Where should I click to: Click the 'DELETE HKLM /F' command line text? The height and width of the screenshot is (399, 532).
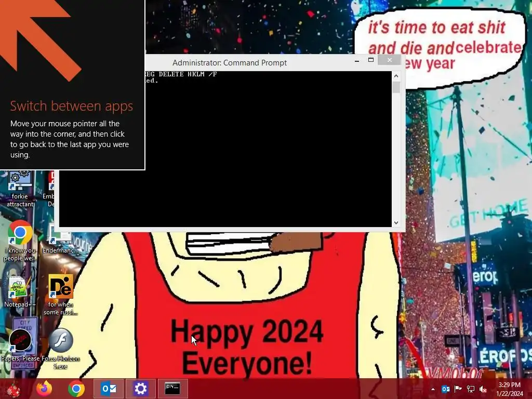pyautogui.click(x=188, y=74)
